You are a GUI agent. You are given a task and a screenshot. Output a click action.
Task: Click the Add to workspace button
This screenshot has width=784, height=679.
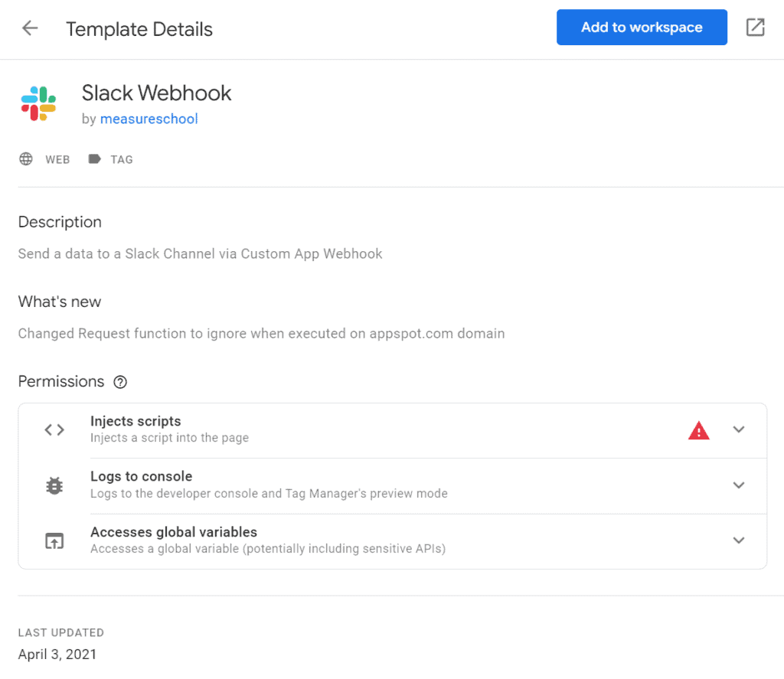tap(642, 28)
